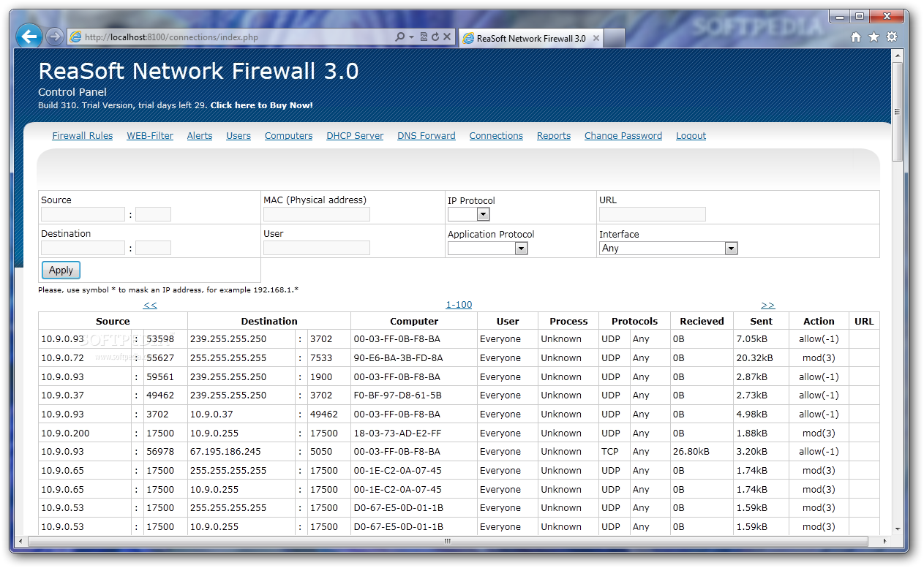Focus the Source port field

point(153,214)
